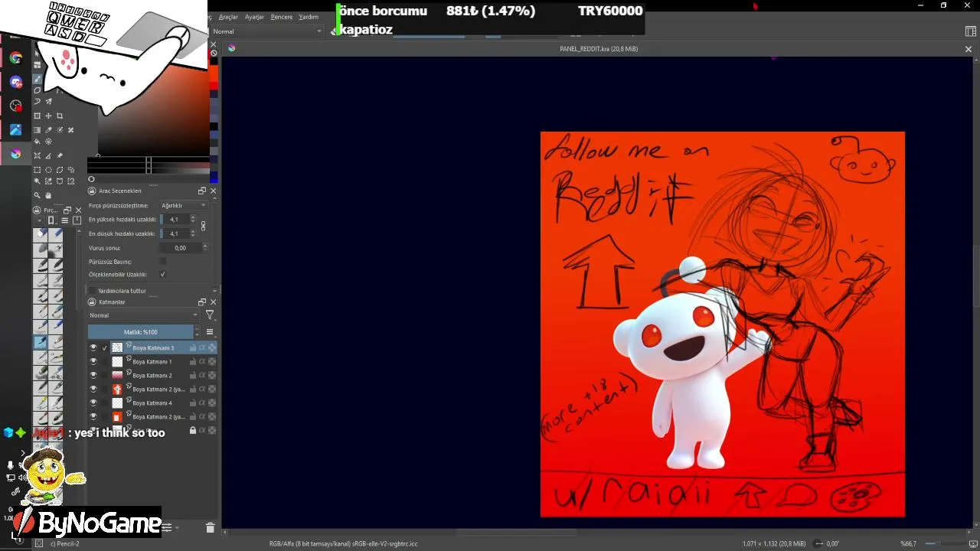Open the top toolbar Normal blending dropdown

267,31
